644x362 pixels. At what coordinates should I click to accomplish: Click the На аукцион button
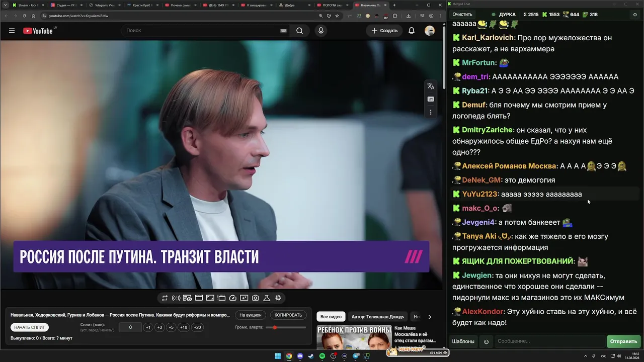tap(251, 315)
